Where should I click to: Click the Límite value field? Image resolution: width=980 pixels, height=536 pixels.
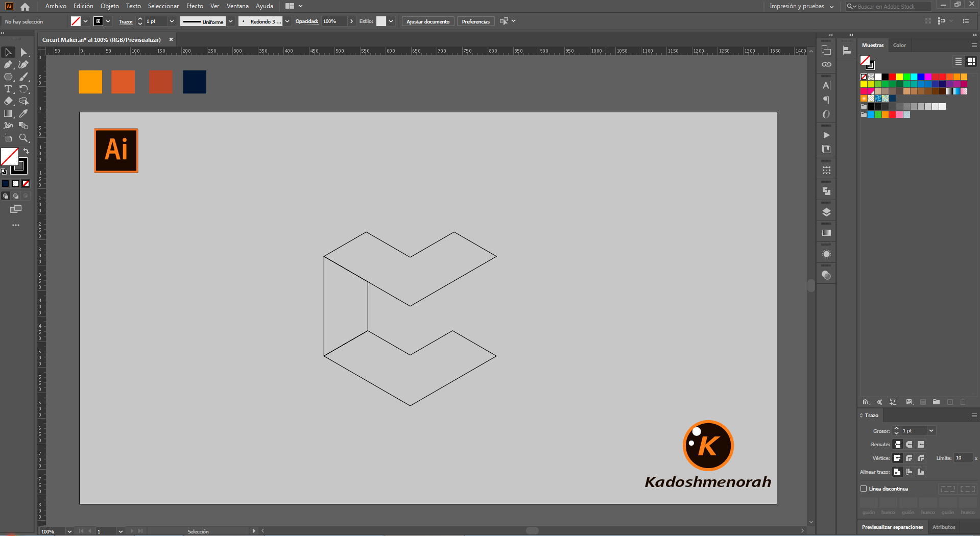pos(963,458)
